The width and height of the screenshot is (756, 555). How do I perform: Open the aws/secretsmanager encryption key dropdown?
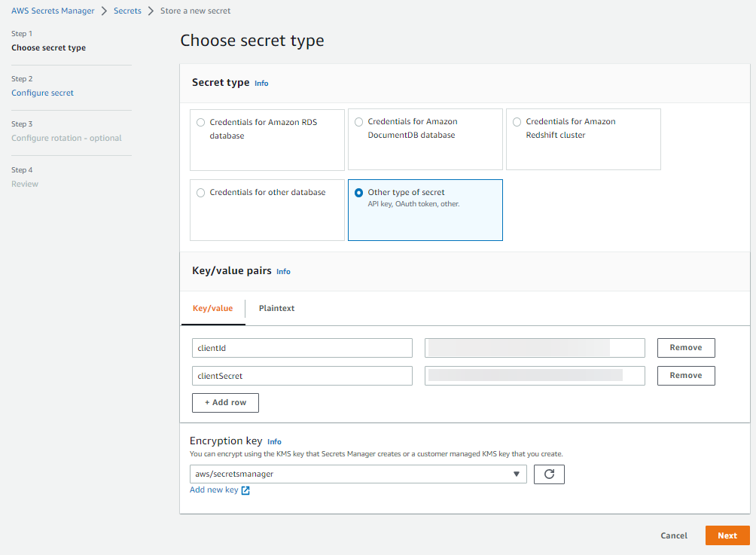pos(358,474)
